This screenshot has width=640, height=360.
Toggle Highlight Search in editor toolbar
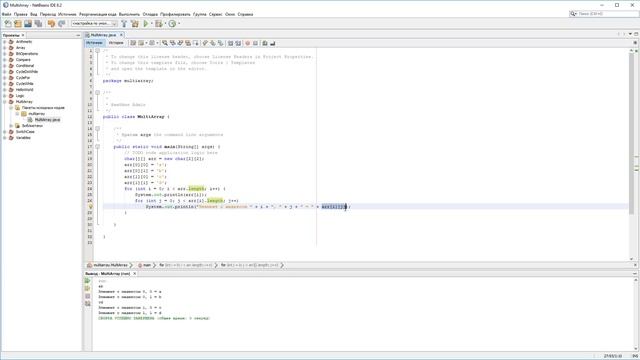[188, 43]
